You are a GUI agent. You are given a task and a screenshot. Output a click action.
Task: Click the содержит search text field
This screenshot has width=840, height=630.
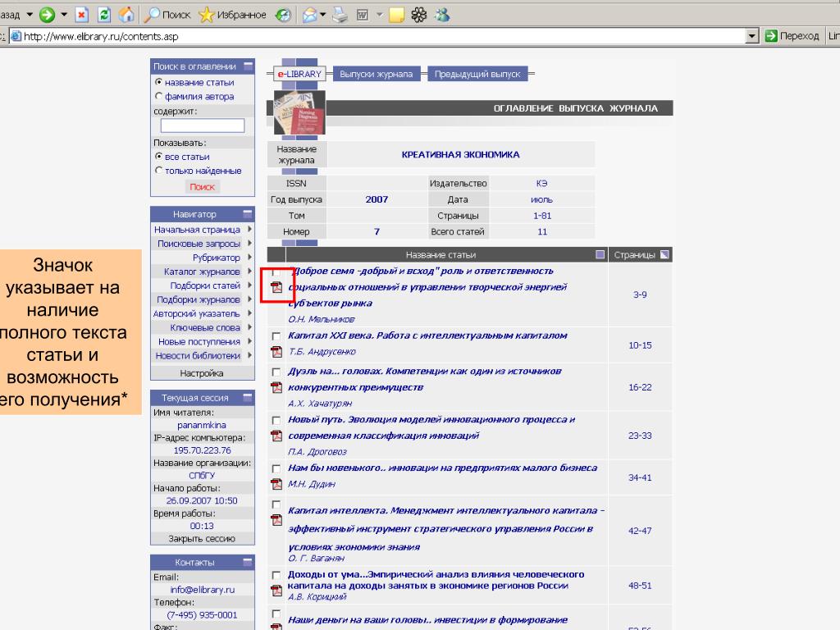coord(203,126)
